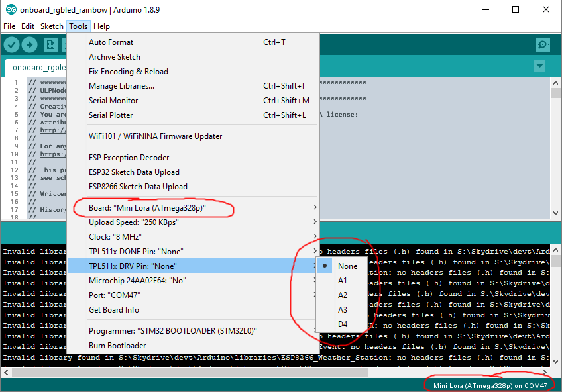The height and width of the screenshot is (392, 562).
Task: Choose A3 as the DRV pin
Action: (342, 310)
